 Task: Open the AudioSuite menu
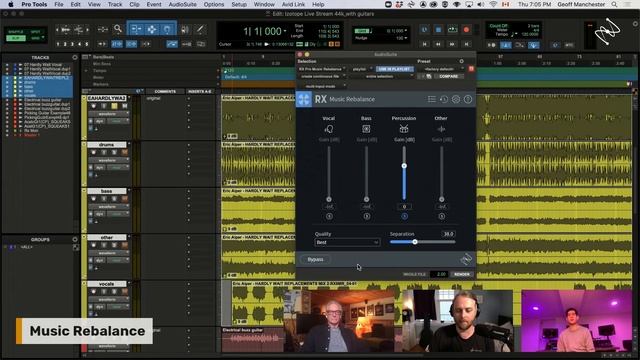[x=182, y=4]
